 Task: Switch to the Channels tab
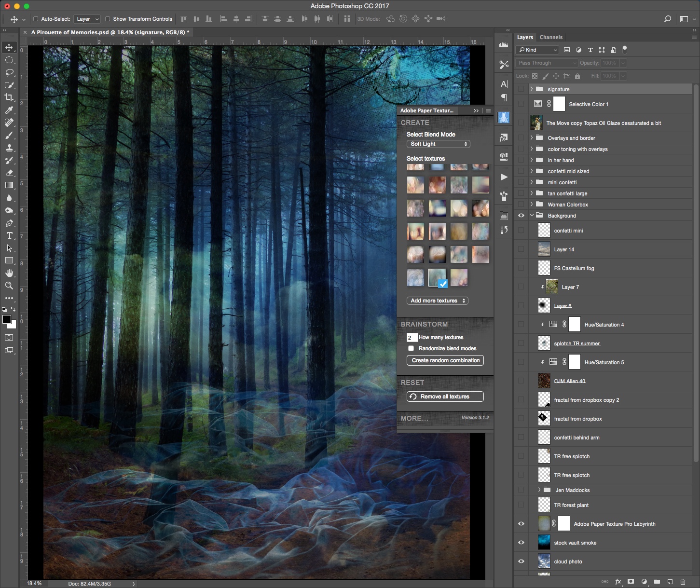click(x=551, y=37)
